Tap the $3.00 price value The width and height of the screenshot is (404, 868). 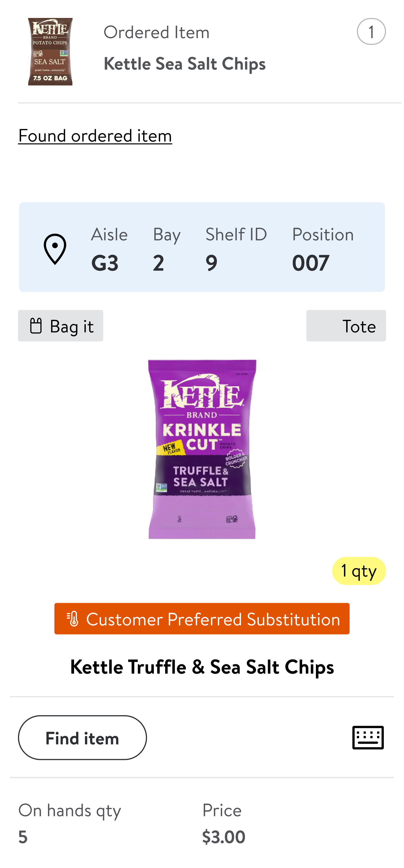coord(224,837)
